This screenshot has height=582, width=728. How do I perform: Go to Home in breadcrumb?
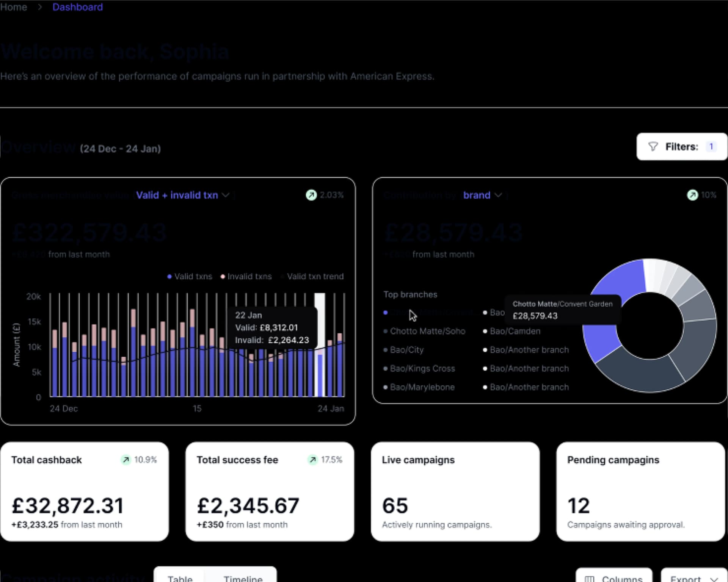[14, 7]
